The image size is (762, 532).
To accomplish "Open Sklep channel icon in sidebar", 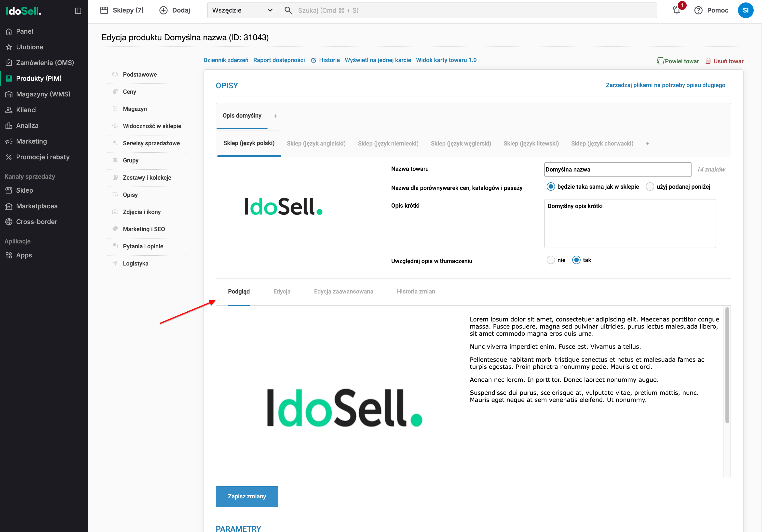I will click(9, 190).
